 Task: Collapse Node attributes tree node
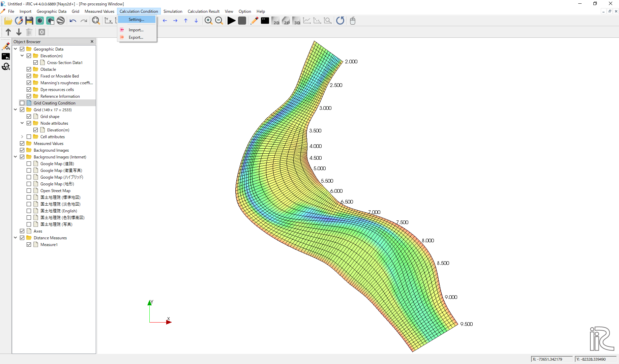22,123
